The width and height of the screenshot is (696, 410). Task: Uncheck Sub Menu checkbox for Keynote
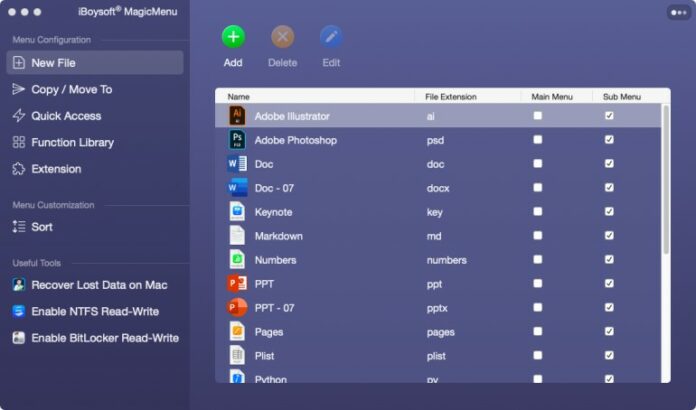[609, 212]
